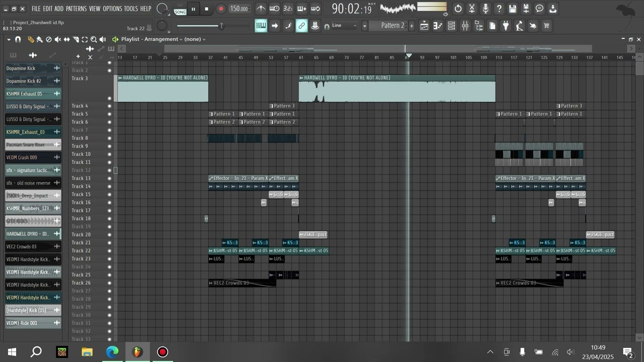Viewport: 644px width, 362px height.
Task: Select the zoom tool in playlist
Action: coord(94,39)
